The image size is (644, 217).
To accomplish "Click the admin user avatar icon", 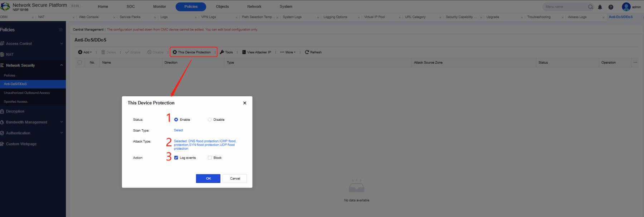I will coord(626,7).
